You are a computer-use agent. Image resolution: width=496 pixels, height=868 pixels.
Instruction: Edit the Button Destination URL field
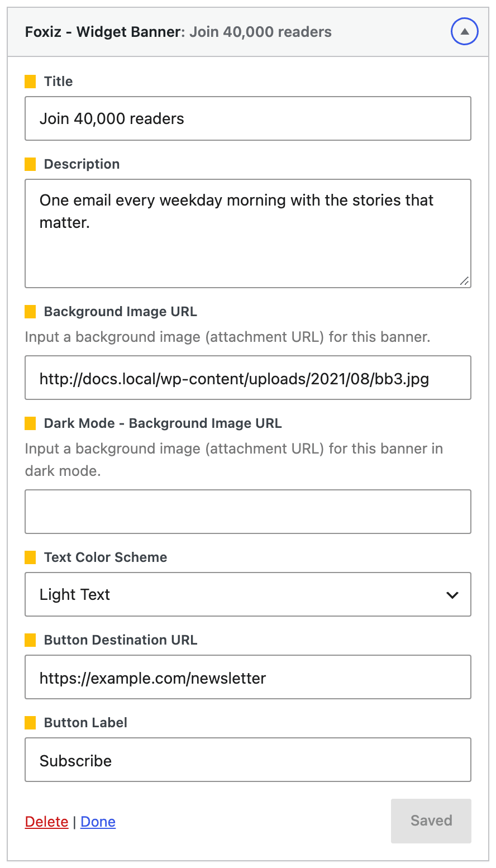click(248, 677)
